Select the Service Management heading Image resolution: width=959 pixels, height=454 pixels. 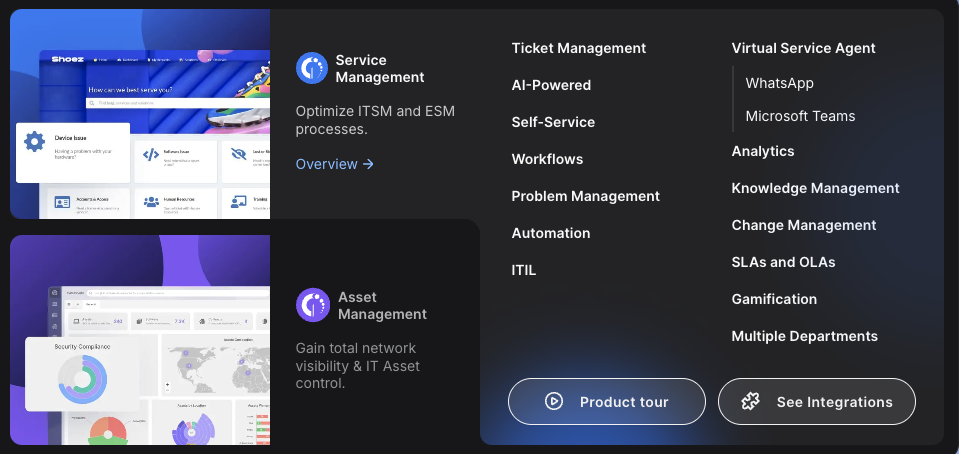point(380,69)
